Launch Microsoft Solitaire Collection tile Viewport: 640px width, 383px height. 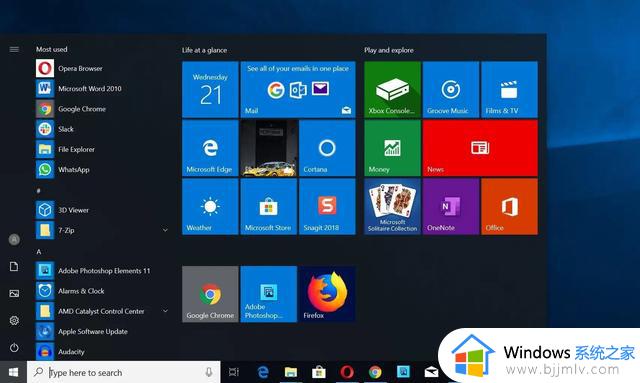click(392, 207)
